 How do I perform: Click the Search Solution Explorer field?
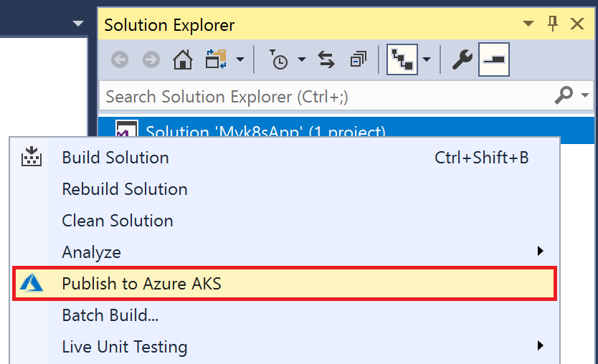click(328, 96)
